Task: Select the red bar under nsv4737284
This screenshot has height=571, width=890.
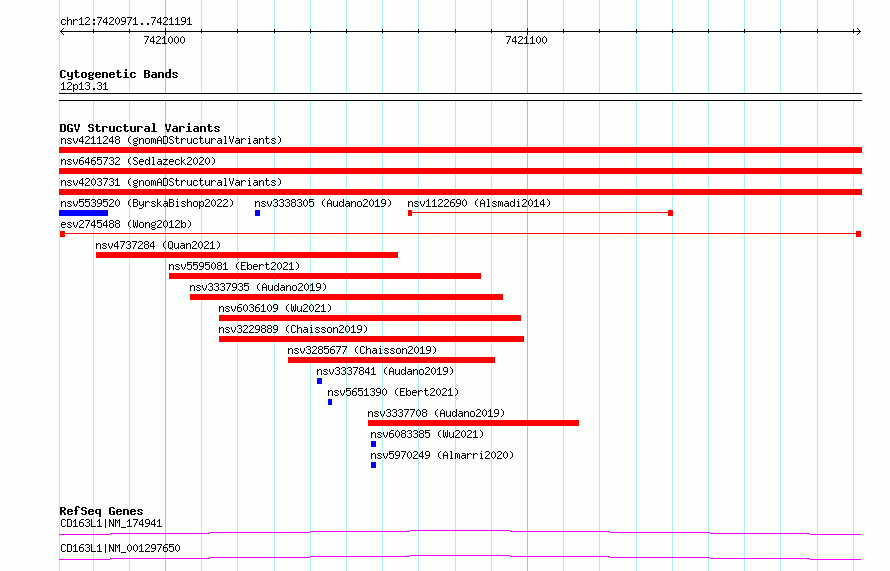Action: [247, 255]
